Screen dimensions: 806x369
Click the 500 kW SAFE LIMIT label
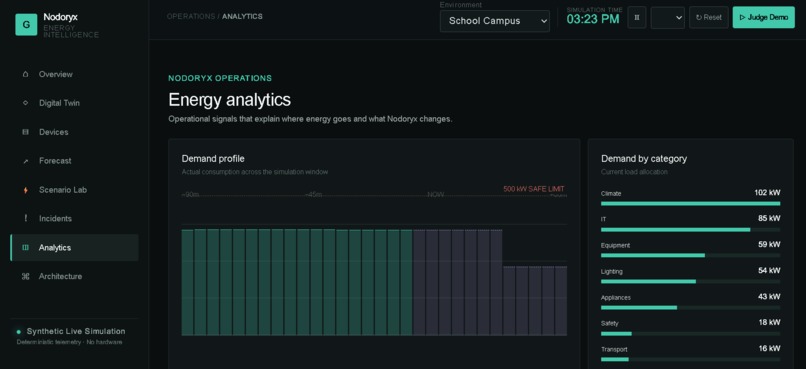click(534, 189)
